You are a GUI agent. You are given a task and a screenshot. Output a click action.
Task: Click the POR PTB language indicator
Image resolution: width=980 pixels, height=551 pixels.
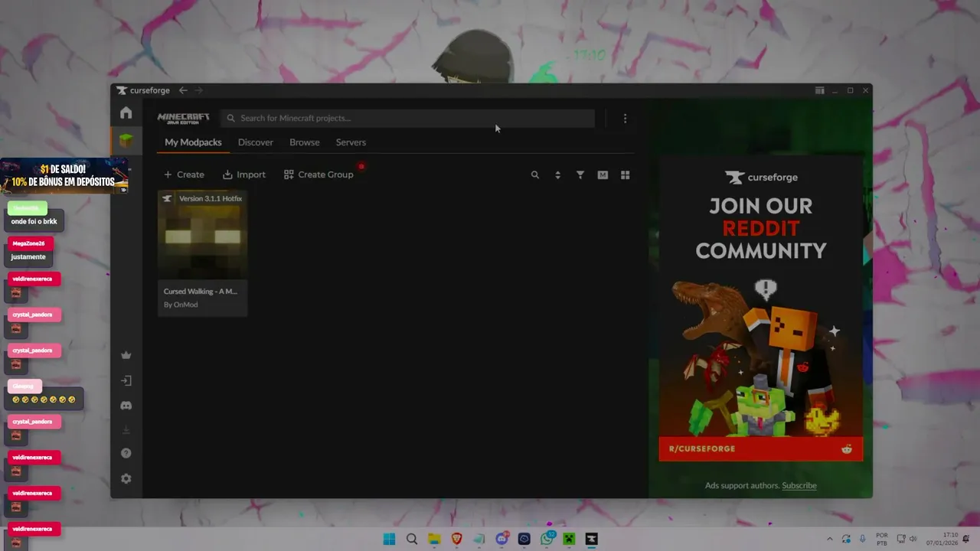pyautogui.click(x=882, y=539)
